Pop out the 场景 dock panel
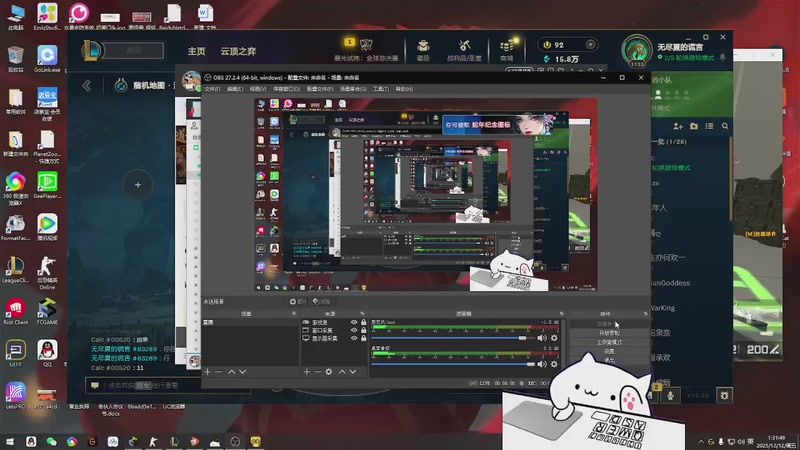The height and width of the screenshot is (450, 800). (294, 313)
